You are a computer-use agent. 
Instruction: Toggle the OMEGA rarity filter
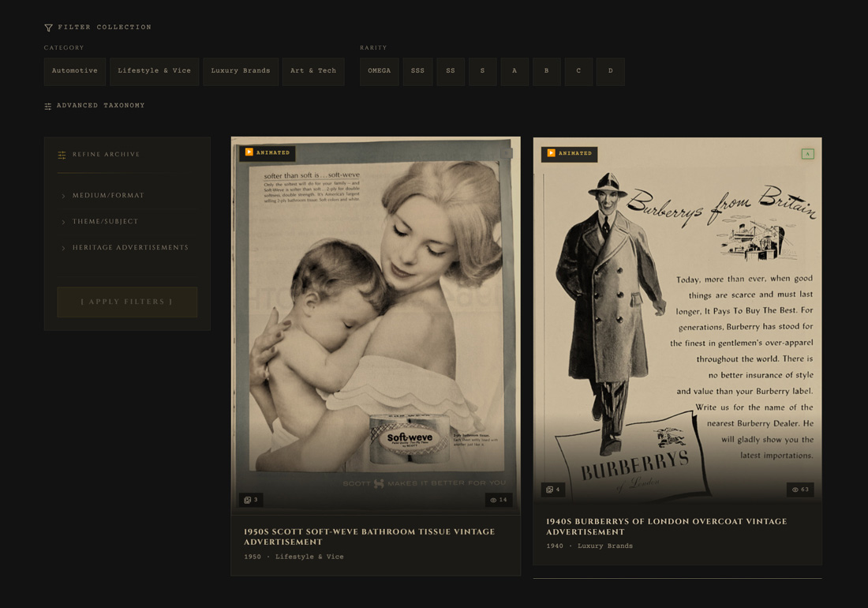(380, 71)
